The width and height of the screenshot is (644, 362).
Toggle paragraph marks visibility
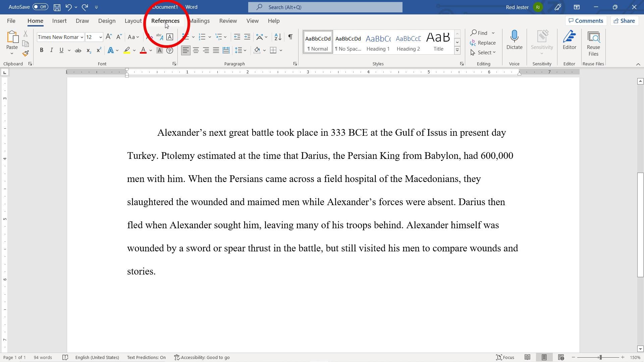(x=290, y=37)
